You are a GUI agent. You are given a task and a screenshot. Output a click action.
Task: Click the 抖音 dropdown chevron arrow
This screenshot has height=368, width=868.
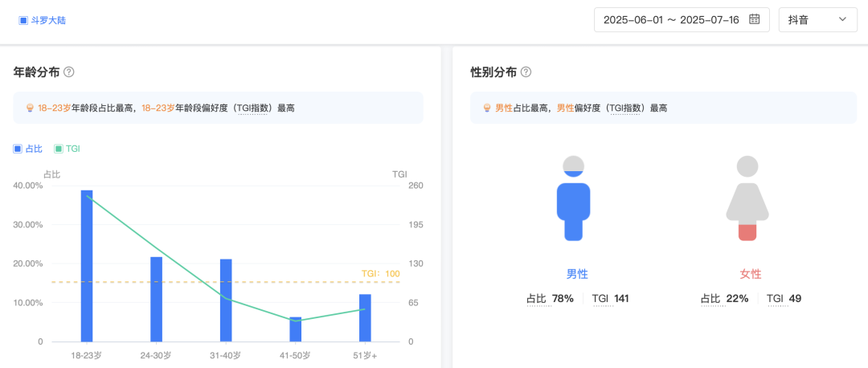[842, 19]
